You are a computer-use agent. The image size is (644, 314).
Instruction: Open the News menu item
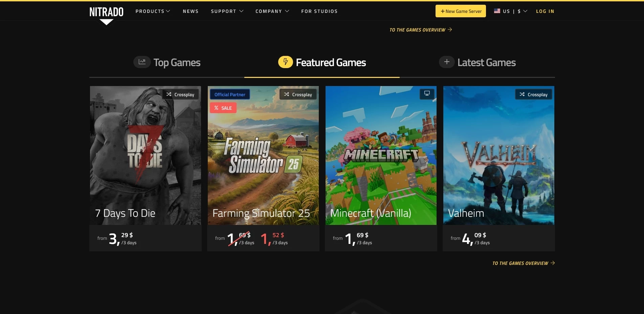(x=191, y=11)
